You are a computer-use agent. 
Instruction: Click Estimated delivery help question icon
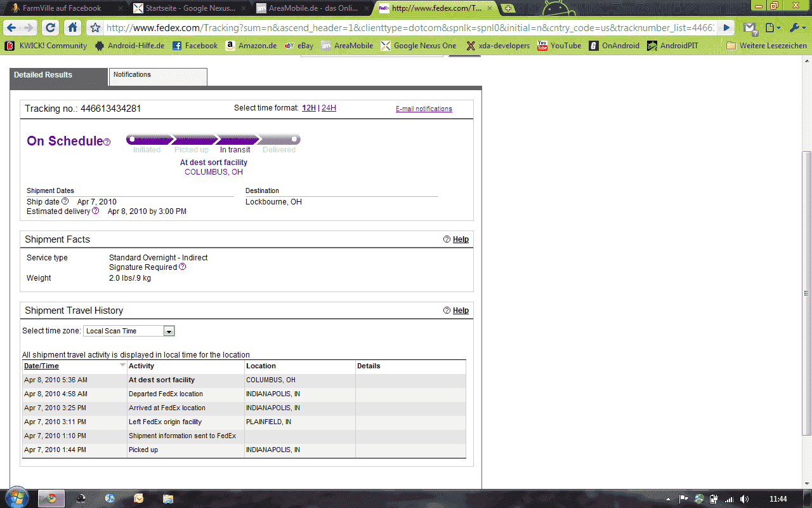click(x=95, y=211)
